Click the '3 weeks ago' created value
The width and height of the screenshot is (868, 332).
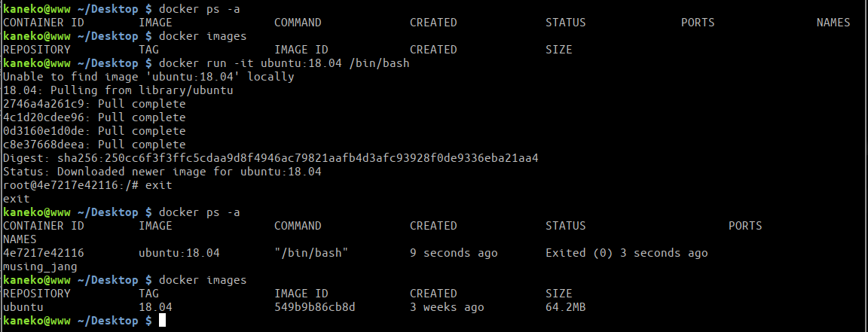pyautogui.click(x=448, y=307)
